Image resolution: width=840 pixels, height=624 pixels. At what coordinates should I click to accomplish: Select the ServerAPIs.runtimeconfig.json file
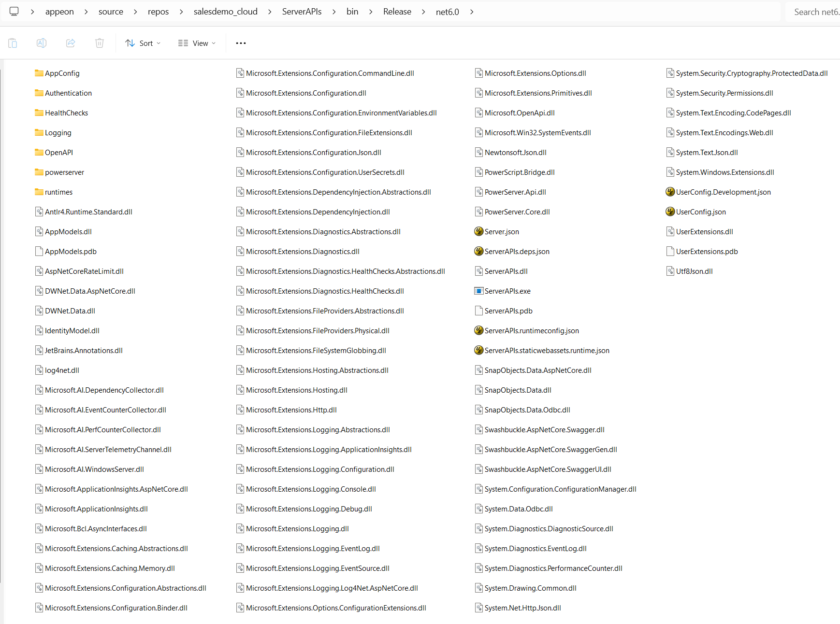coord(531,331)
